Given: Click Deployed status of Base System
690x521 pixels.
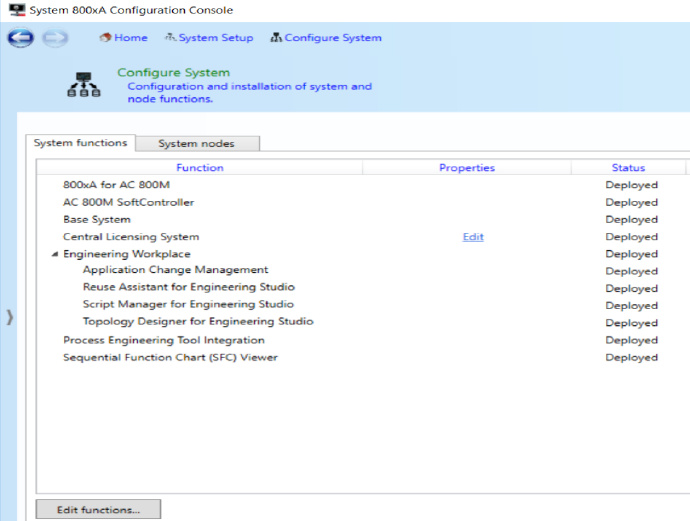Looking at the screenshot, I should [x=631, y=220].
